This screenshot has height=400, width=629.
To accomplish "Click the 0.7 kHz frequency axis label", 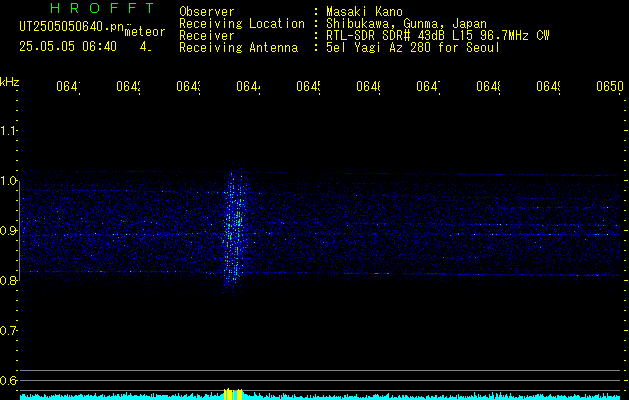I will [x=8, y=331].
